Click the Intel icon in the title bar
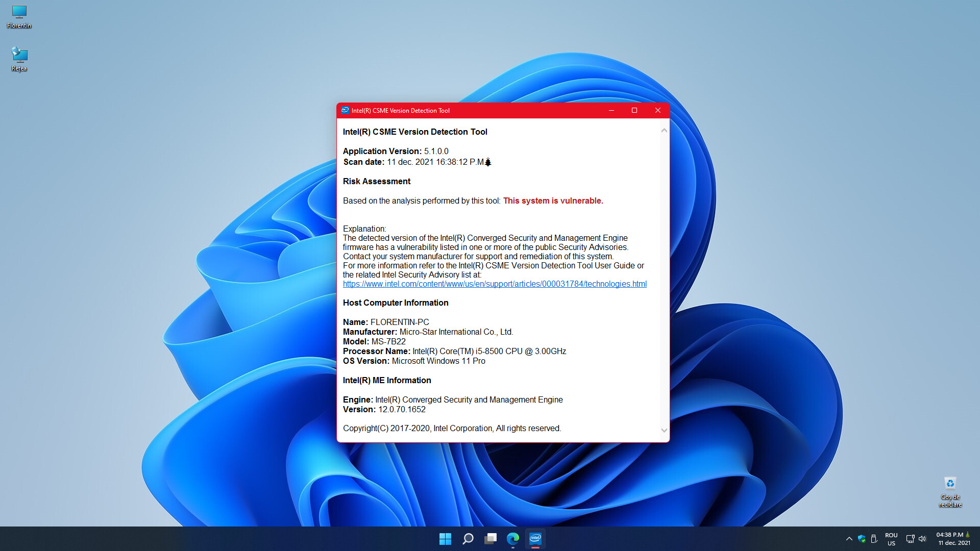The height and width of the screenshot is (551, 980). pyautogui.click(x=345, y=110)
